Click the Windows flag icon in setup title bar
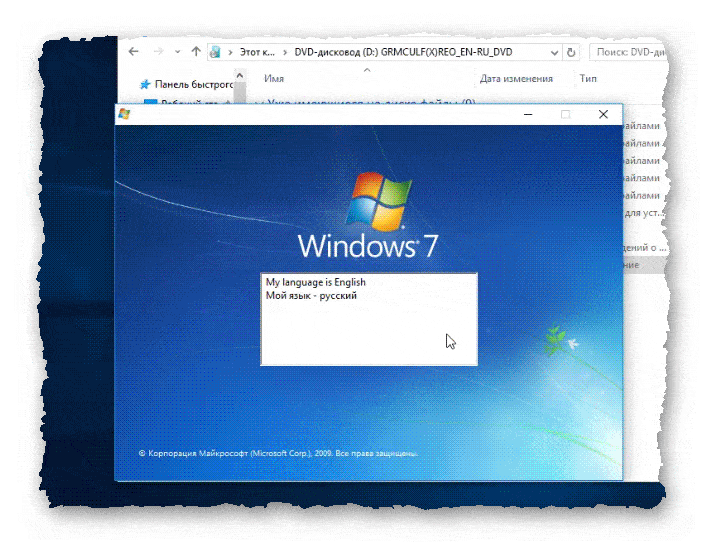The height and width of the screenshot is (544, 704). [x=124, y=114]
